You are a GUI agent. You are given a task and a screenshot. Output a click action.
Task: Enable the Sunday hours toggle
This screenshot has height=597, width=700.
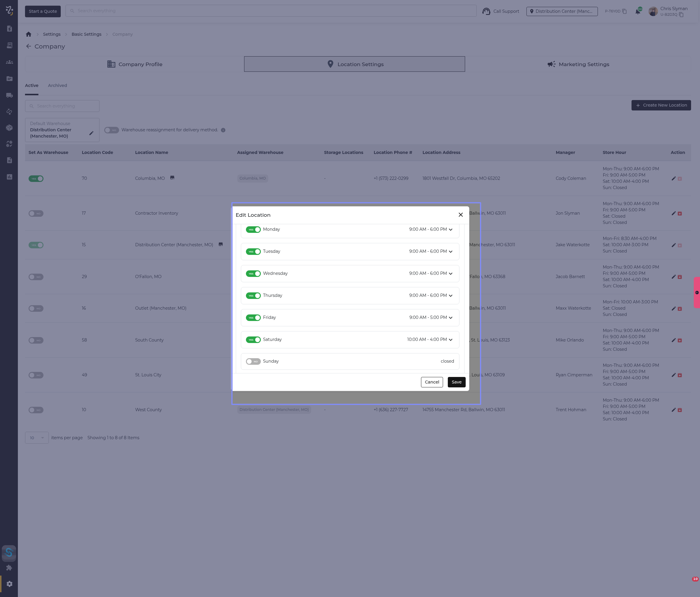click(x=253, y=361)
